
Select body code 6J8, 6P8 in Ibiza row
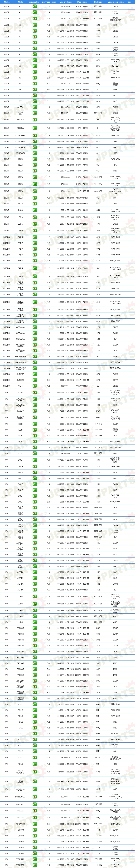click(x=98, y=191)
